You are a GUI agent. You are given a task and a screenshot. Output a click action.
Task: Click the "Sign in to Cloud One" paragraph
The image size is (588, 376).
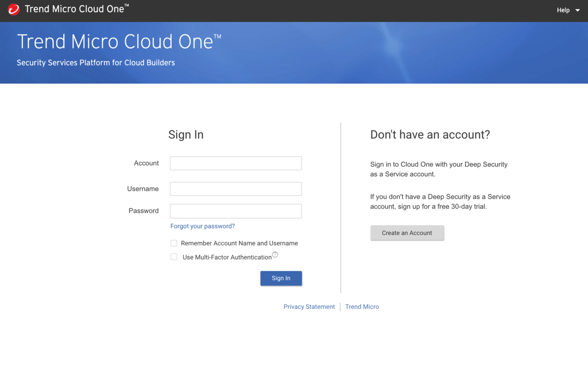click(x=439, y=169)
